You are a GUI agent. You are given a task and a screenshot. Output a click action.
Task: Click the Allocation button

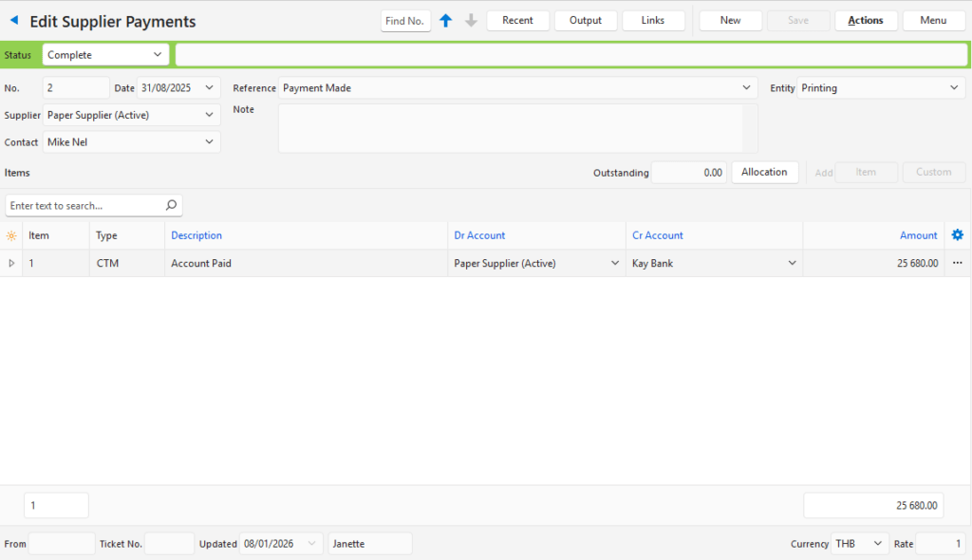pyautogui.click(x=764, y=173)
